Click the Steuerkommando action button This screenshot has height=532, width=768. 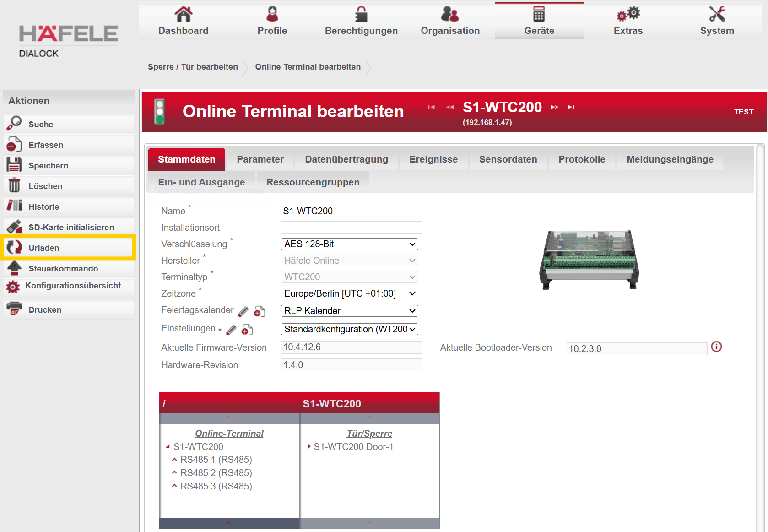pos(63,268)
